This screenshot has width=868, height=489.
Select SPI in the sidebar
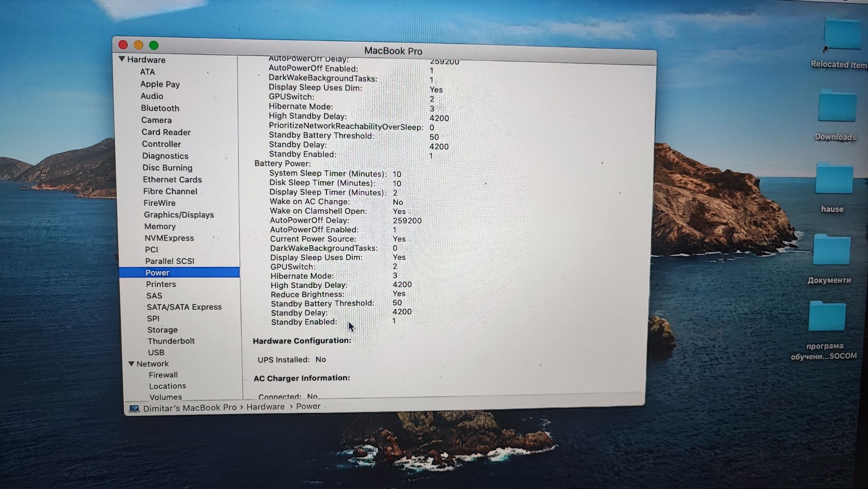click(153, 318)
